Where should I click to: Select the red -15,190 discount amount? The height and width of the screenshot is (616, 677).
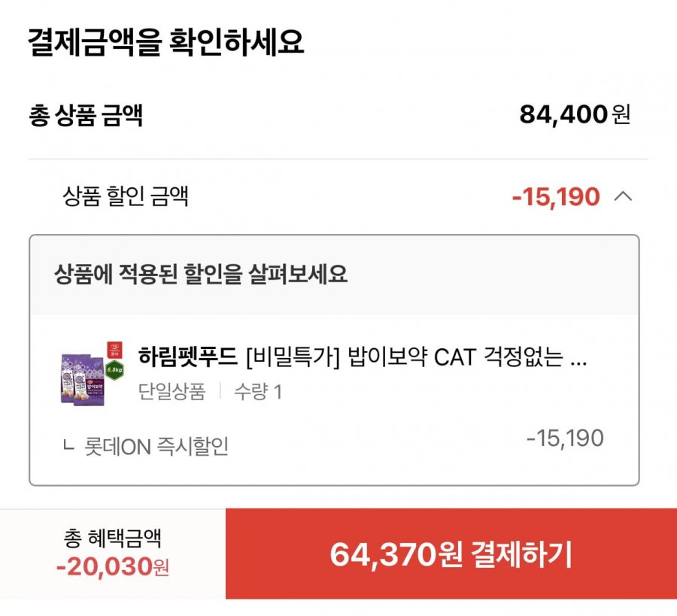coord(555,197)
